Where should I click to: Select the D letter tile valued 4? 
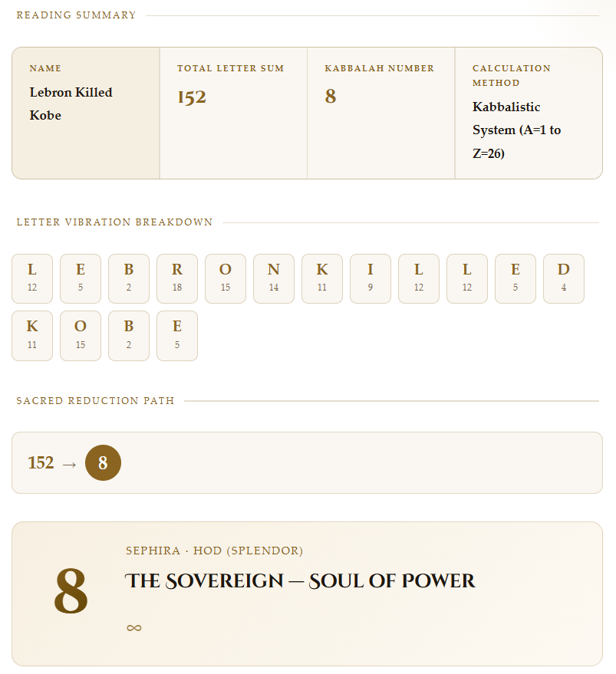[x=564, y=278]
